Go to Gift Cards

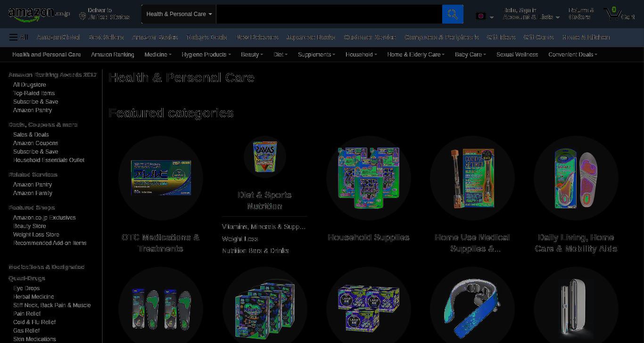click(538, 37)
